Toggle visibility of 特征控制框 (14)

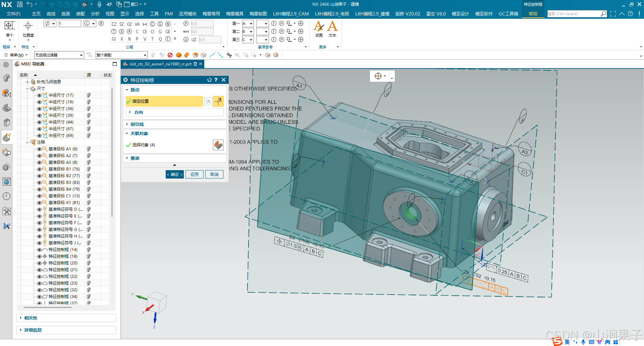(x=39, y=250)
